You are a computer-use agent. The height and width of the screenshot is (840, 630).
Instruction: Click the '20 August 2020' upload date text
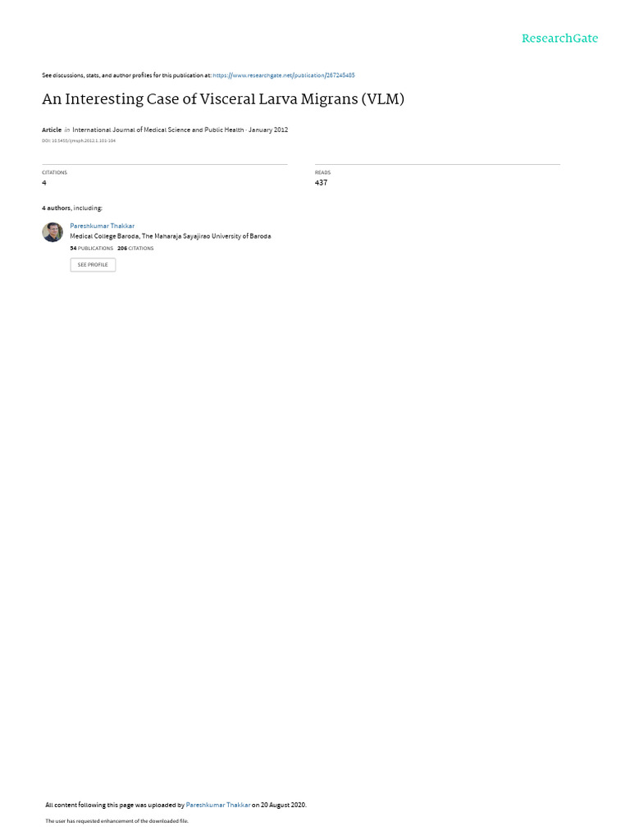pos(283,805)
